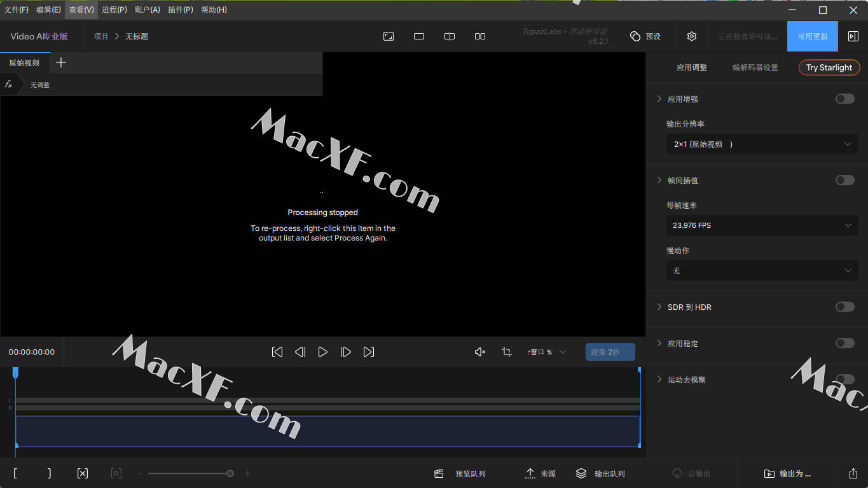Open the 账户(A) menu
The image size is (868, 488).
click(148, 10)
